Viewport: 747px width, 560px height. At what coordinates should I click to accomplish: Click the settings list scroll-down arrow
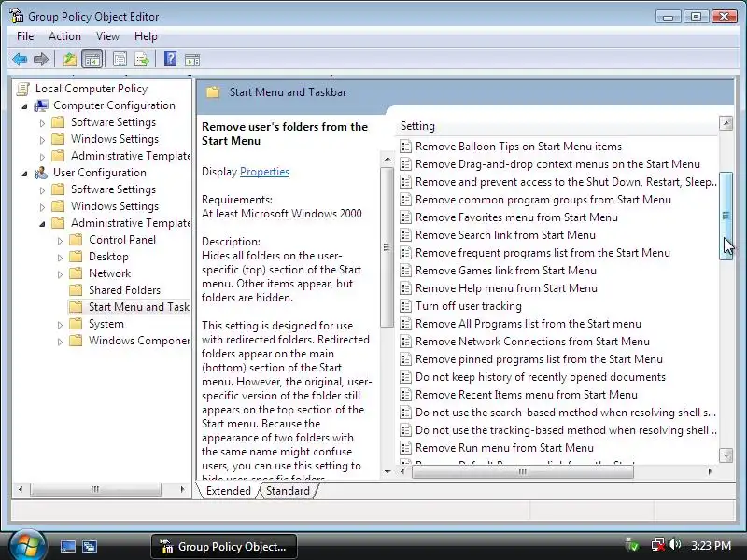pyautogui.click(x=726, y=455)
